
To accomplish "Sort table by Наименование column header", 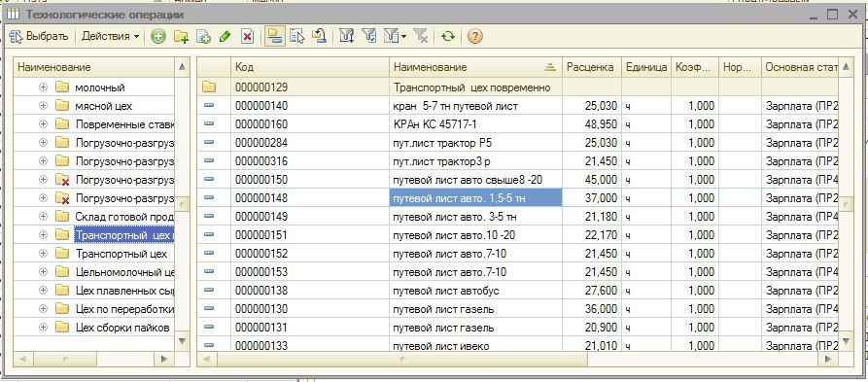I will pos(476,67).
